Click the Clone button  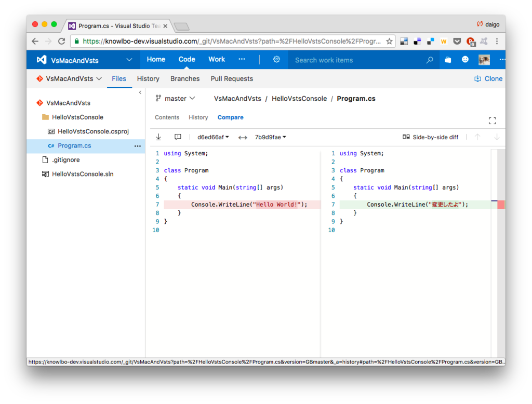point(488,79)
